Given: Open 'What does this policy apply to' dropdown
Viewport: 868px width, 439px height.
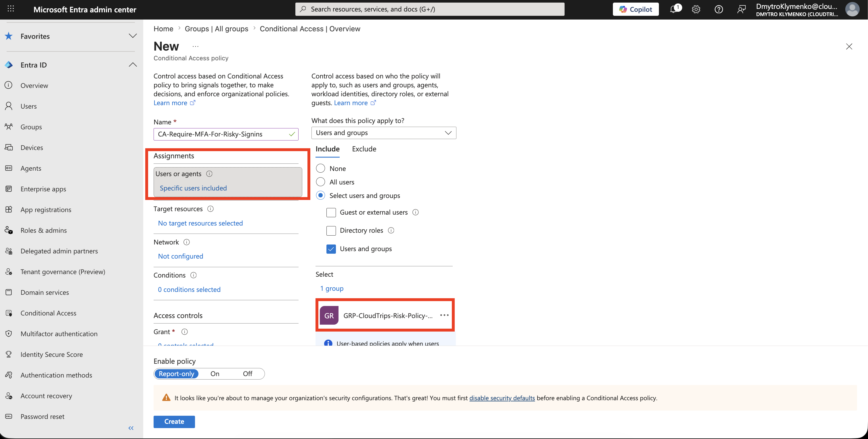Looking at the screenshot, I should tap(384, 133).
